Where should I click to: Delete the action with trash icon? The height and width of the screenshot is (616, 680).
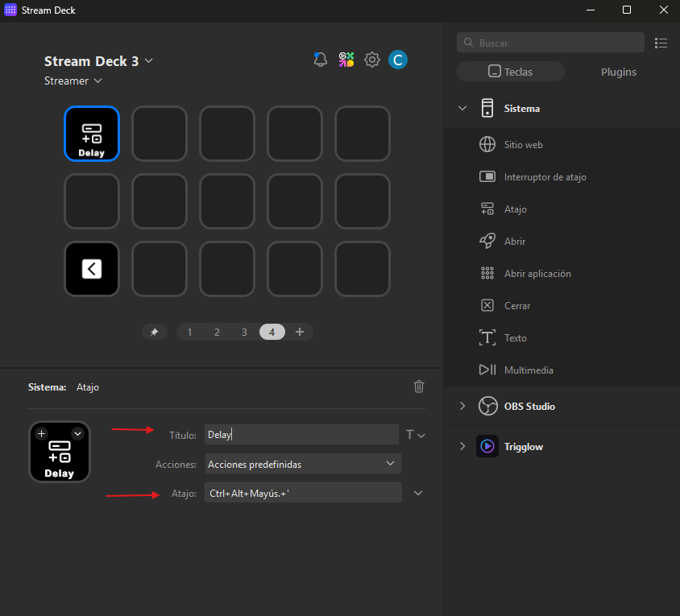[418, 387]
